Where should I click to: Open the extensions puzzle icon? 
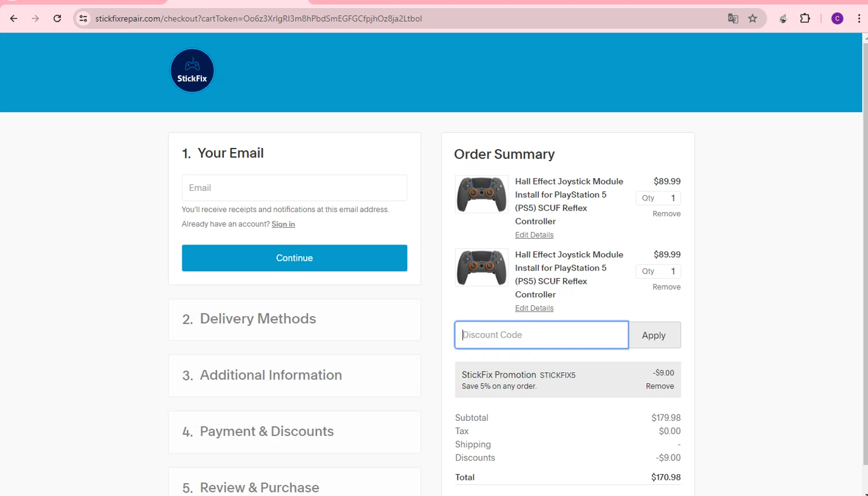pos(805,18)
